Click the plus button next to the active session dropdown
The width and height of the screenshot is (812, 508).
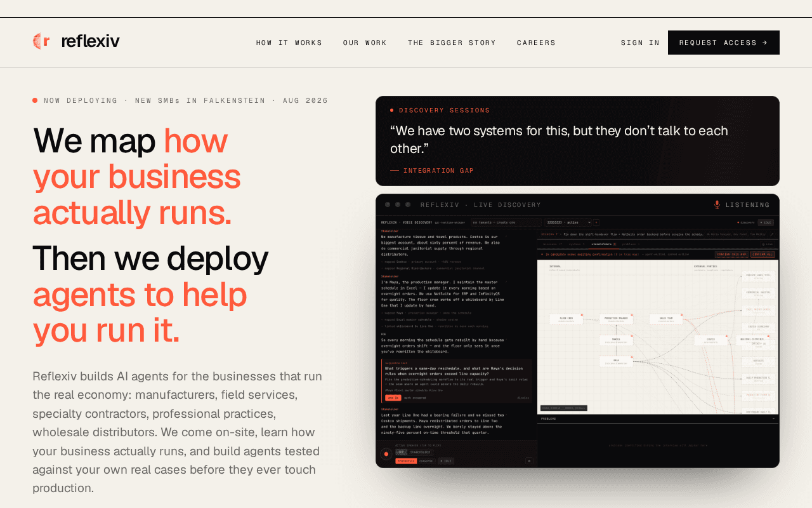[x=596, y=222]
